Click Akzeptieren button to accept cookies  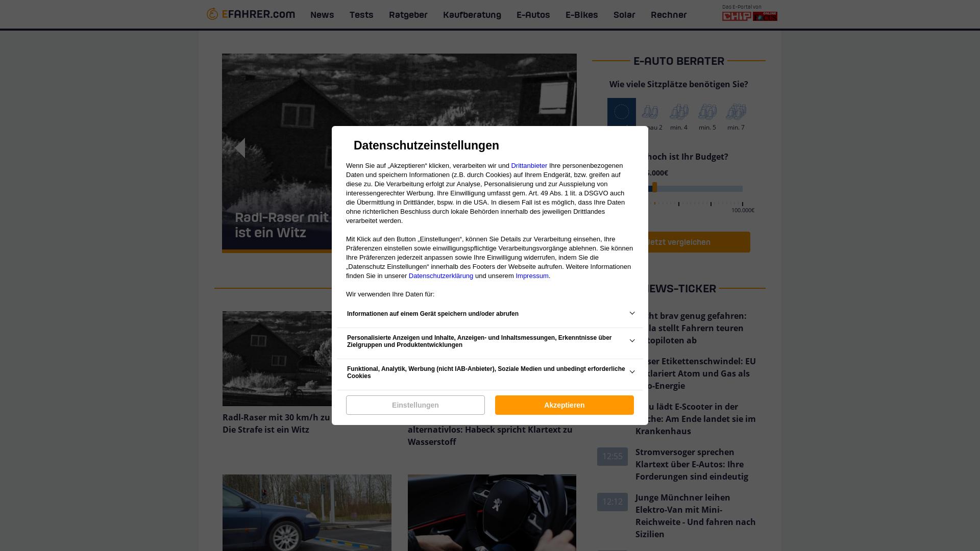coord(564,405)
